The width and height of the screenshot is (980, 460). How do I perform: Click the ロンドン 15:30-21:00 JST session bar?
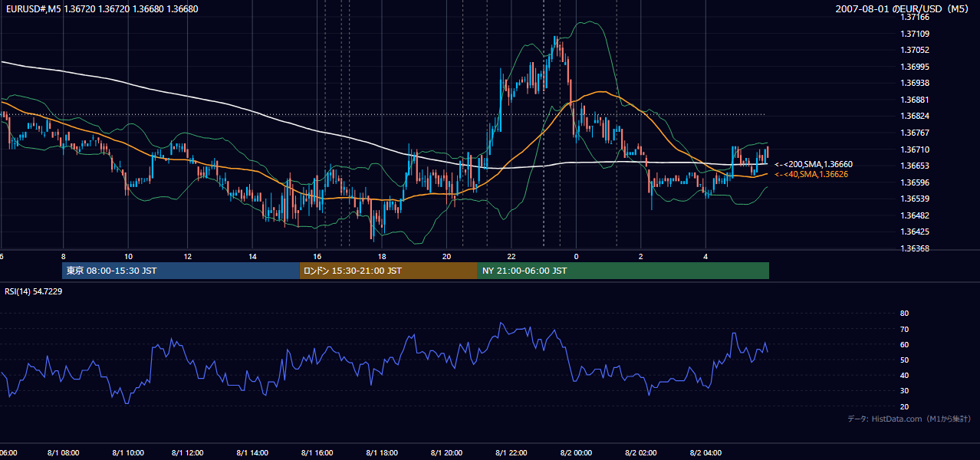click(389, 271)
